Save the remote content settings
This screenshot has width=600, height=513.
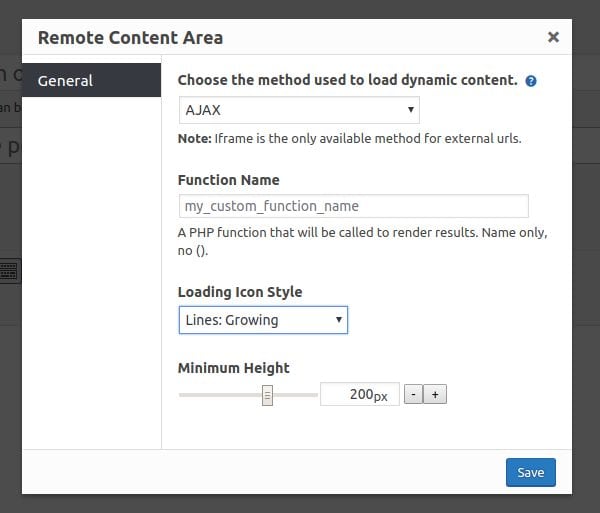(x=531, y=472)
